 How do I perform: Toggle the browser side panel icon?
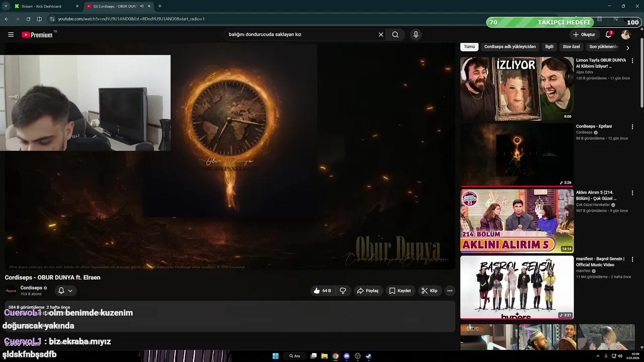[39, 19]
